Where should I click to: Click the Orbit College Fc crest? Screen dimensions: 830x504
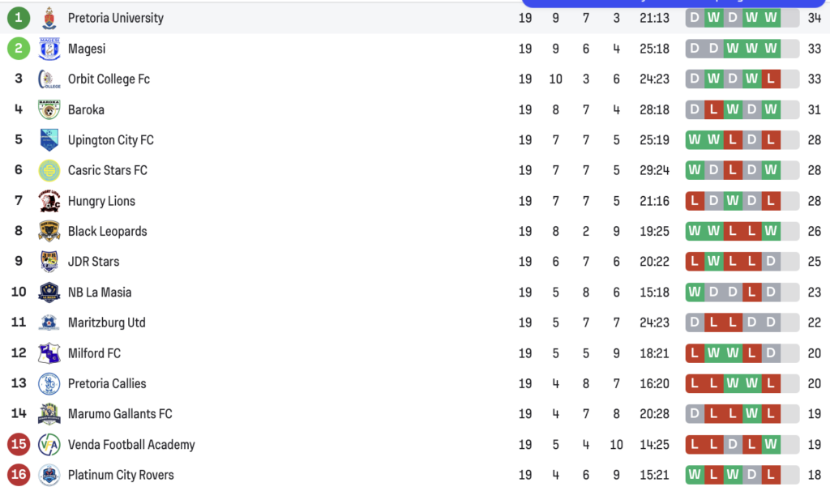(49, 79)
